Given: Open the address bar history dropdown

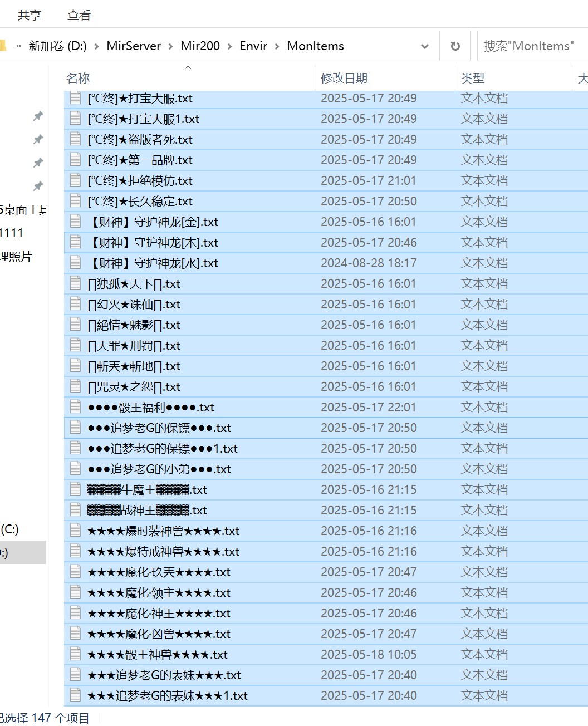Looking at the screenshot, I should [425, 46].
